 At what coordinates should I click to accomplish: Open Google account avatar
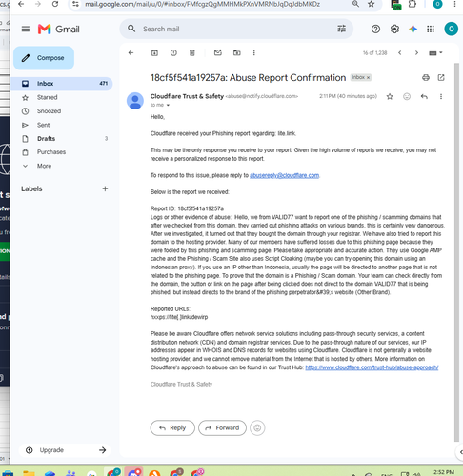[451, 30]
